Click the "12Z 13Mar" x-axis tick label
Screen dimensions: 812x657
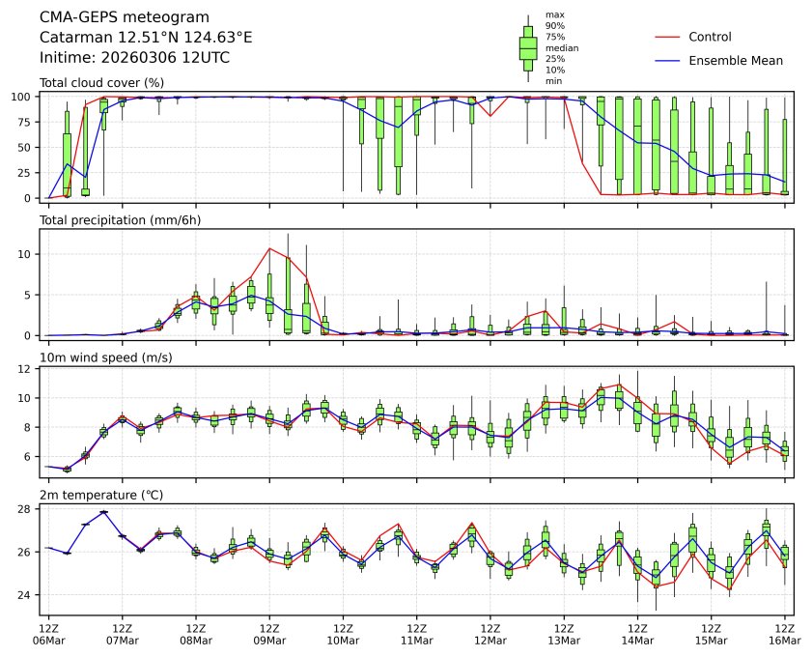tap(564, 633)
